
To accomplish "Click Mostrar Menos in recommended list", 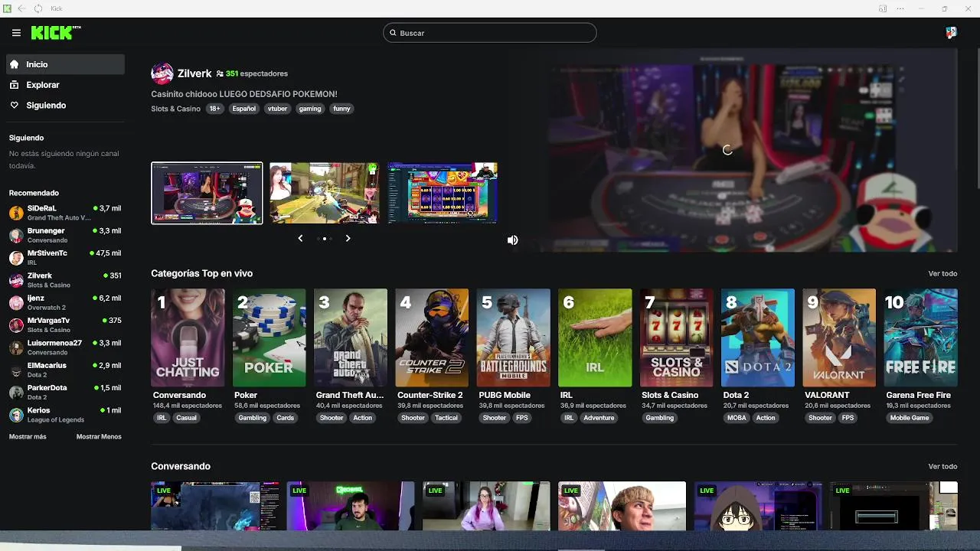I will (99, 437).
